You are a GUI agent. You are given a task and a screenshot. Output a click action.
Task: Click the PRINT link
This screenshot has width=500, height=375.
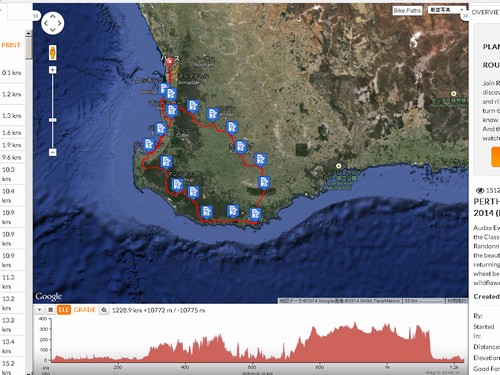coord(11,45)
